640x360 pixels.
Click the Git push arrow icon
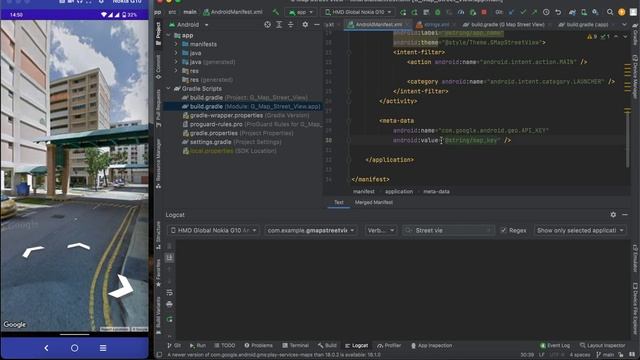tap(534, 12)
